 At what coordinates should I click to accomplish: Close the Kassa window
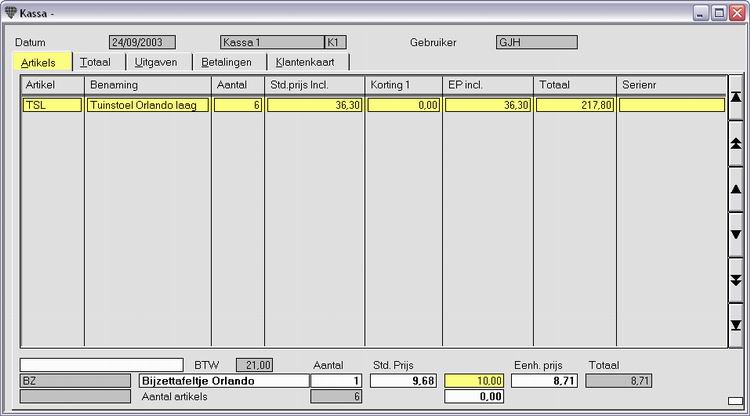click(x=737, y=13)
